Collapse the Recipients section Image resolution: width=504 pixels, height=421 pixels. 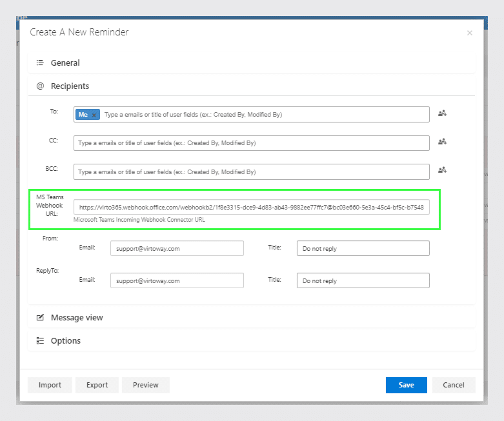coord(252,86)
